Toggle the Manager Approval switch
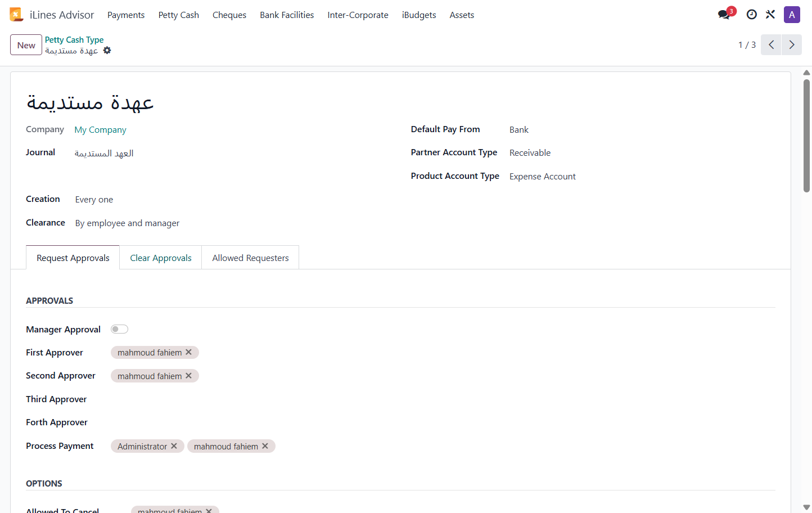This screenshot has width=812, height=513. tap(119, 329)
